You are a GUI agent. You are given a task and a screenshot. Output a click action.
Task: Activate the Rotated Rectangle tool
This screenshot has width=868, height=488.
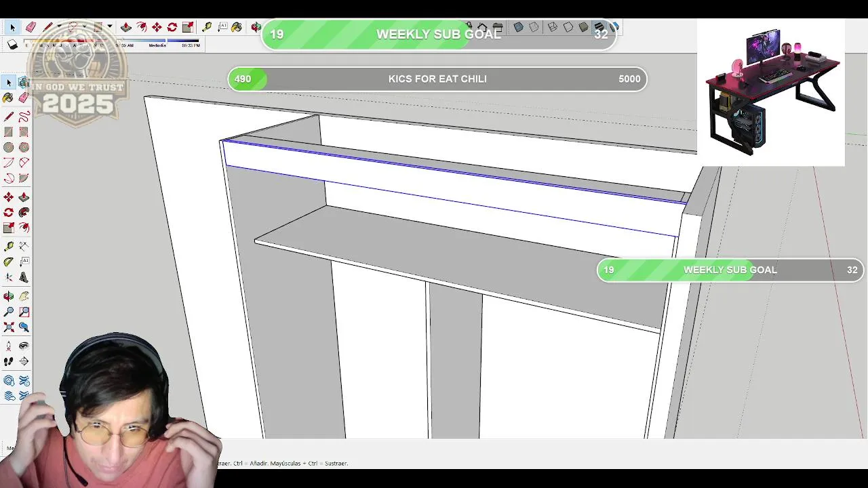24,131
